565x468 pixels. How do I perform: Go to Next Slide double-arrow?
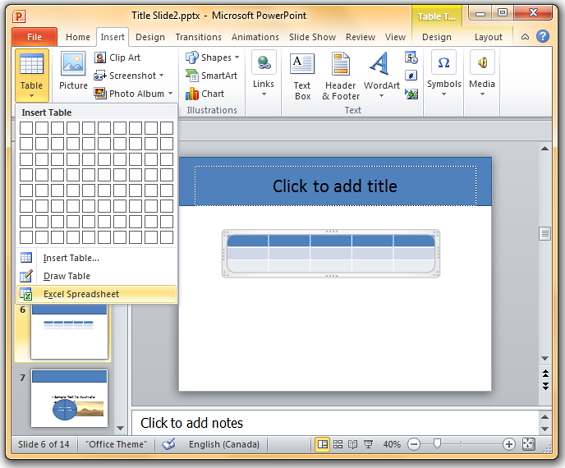pos(546,386)
